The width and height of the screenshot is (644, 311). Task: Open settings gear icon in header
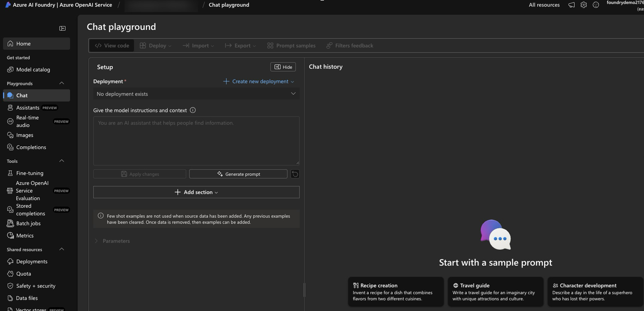[x=583, y=5]
